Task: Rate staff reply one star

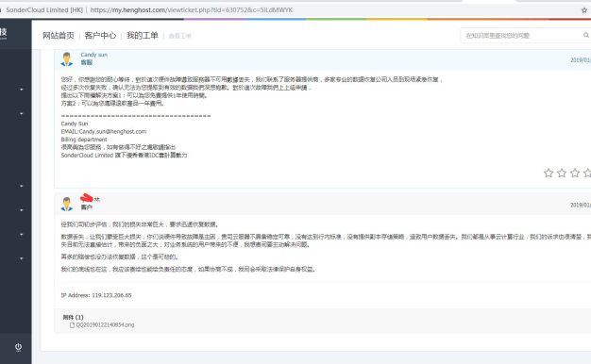Action: 549,173
